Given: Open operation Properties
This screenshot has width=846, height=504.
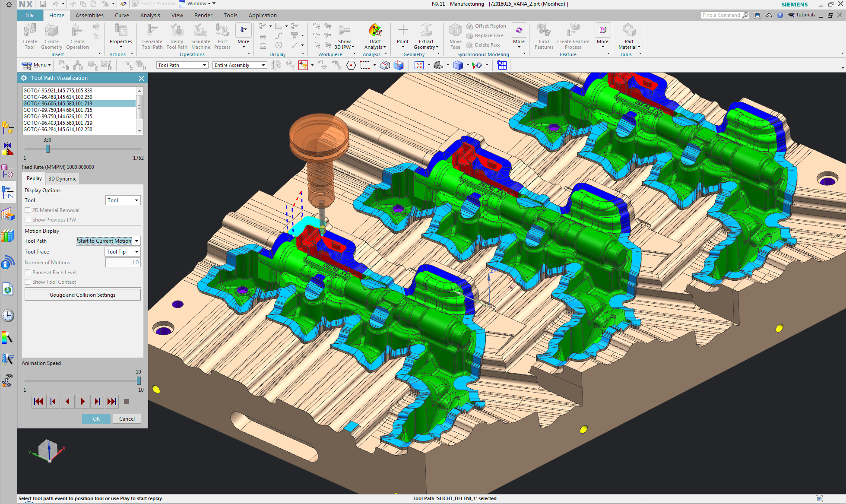Looking at the screenshot, I should [120, 35].
